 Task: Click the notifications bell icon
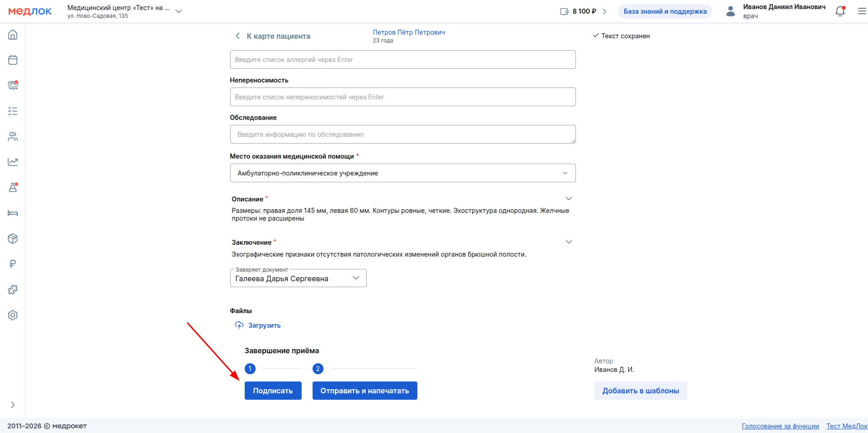click(840, 11)
